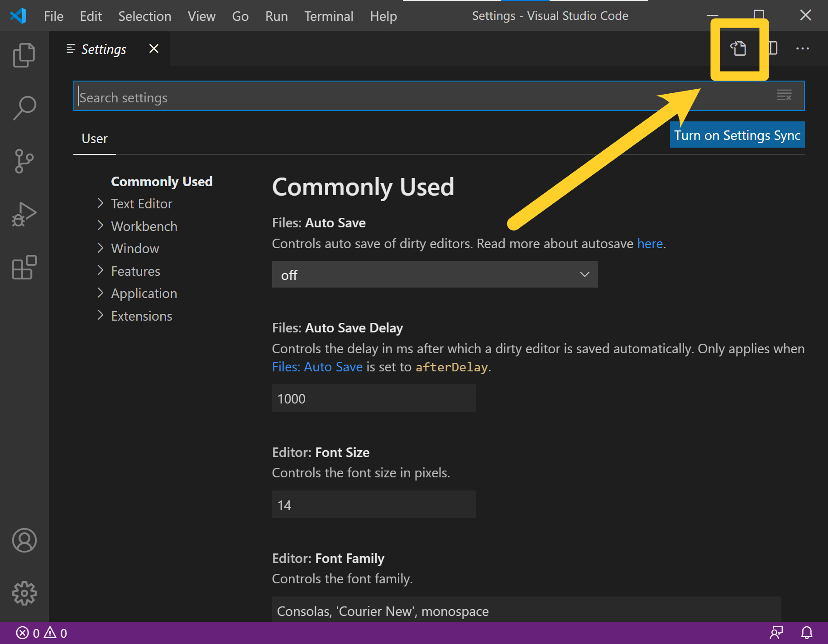This screenshot has height=644, width=828.
Task: Click the 'Editor: Font Family' setting title
Action: point(328,558)
